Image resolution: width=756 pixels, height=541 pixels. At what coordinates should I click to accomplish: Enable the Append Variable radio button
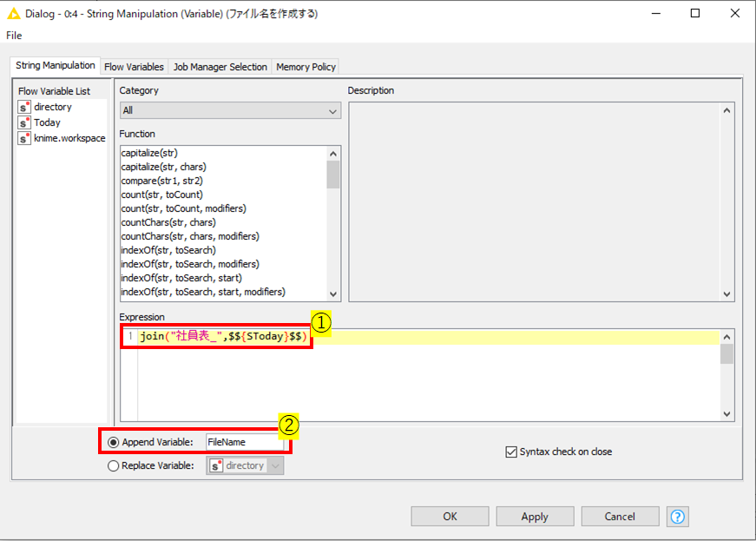click(x=113, y=444)
